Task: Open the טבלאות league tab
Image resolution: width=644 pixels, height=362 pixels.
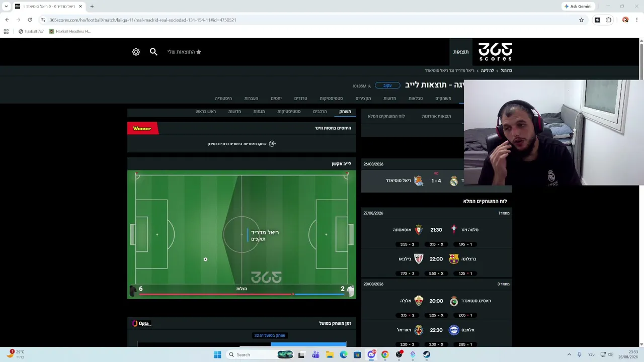Action: 416,98
